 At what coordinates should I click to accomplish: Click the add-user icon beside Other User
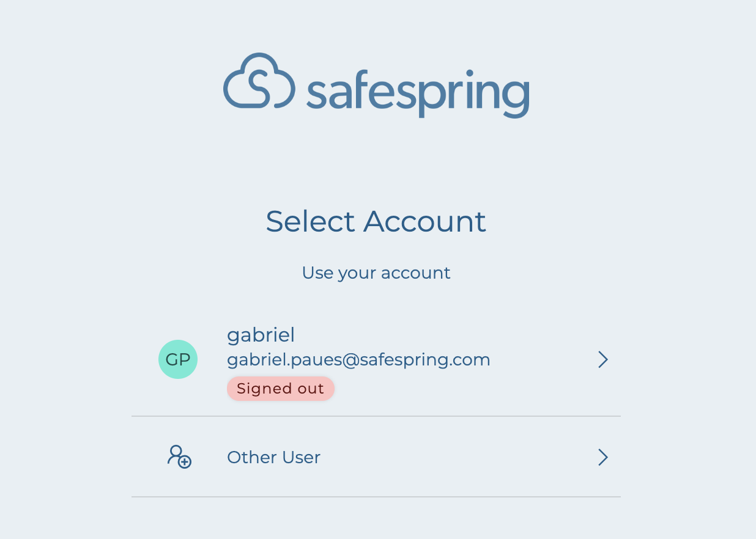click(x=179, y=457)
